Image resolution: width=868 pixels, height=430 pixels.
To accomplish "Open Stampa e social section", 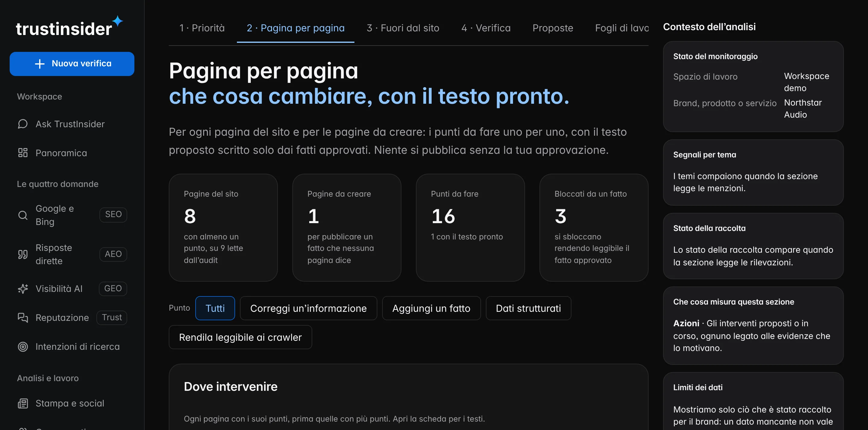I will click(72, 403).
